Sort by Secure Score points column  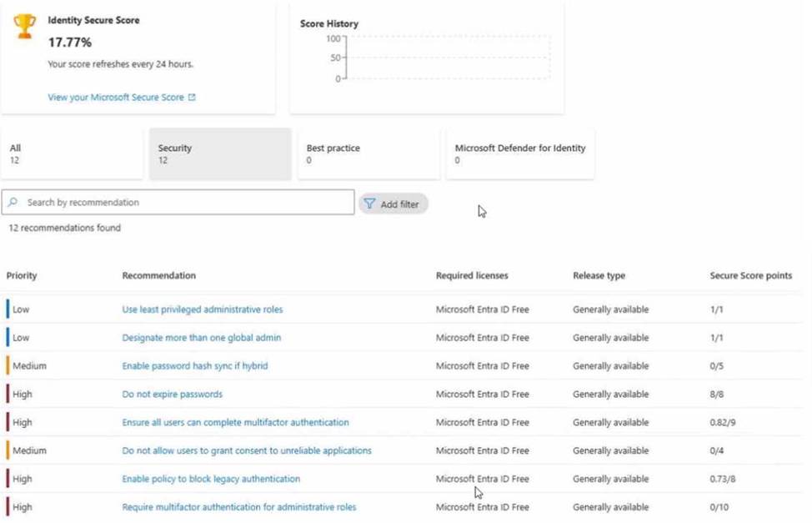coord(750,275)
